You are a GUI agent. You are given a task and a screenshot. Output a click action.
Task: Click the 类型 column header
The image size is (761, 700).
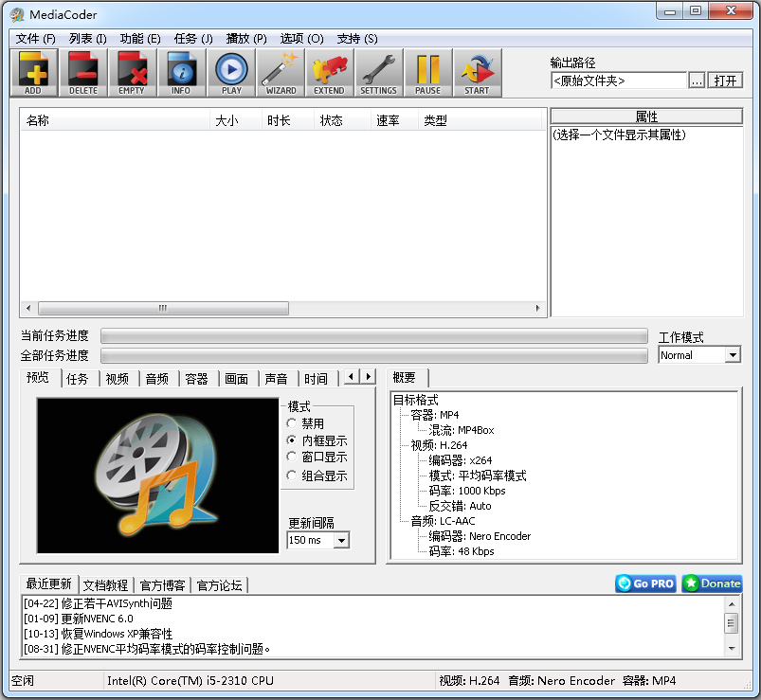click(480, 120)
